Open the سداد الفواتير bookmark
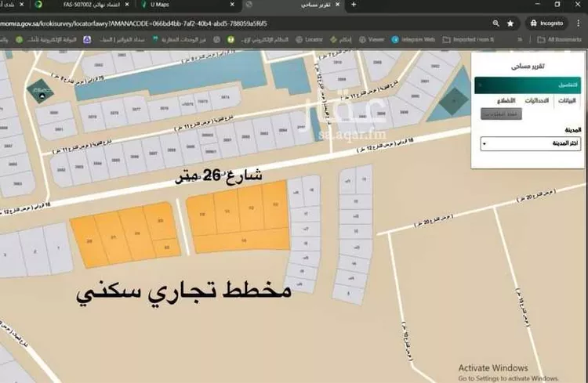The width and height of the screenshot is (588, 383). [x=122, y=39]
